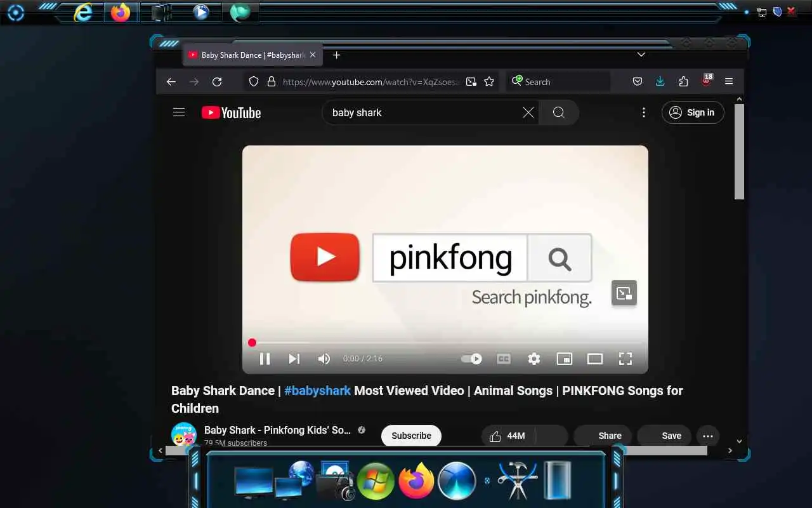The height and width of the screenshot is (508, 812).
Task: Launch Firefox from the bottom dock
Action: pos(416,481)
